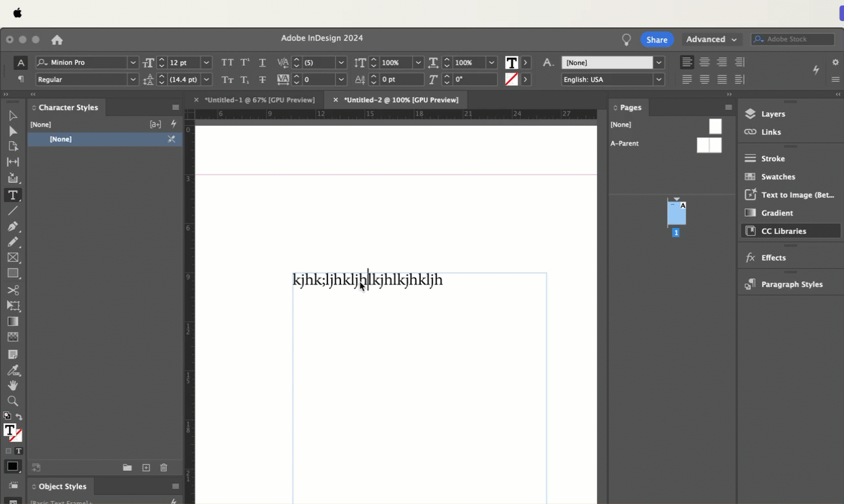
Task: Select the Content Collector tool
Action: pos(13,178)
